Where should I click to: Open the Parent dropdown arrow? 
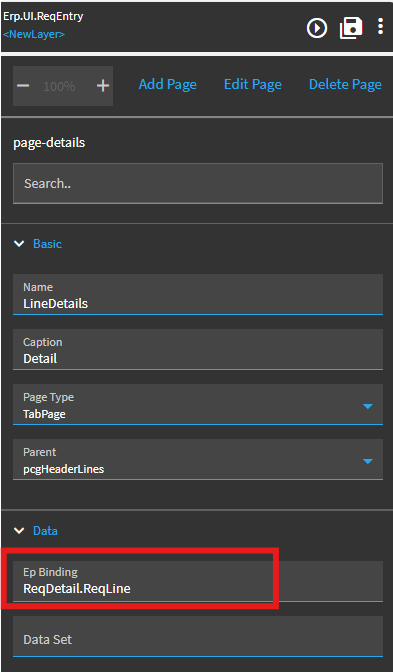point(368,462)
